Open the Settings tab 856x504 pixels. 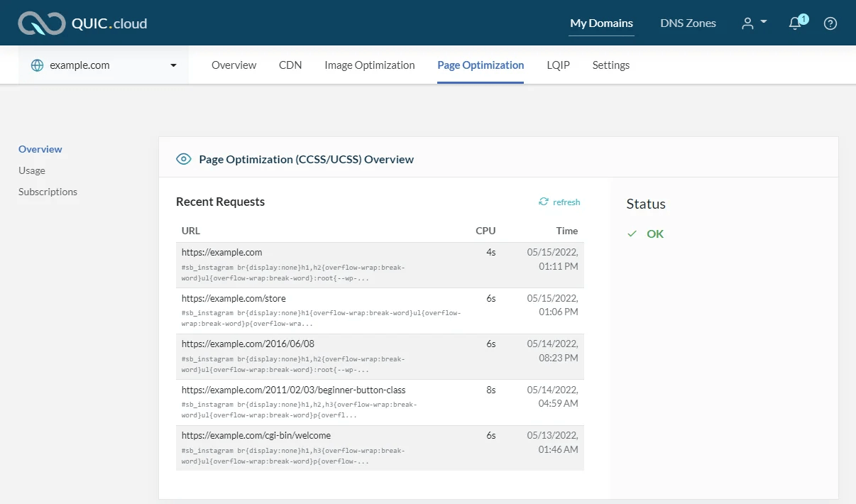pos(610,65)
